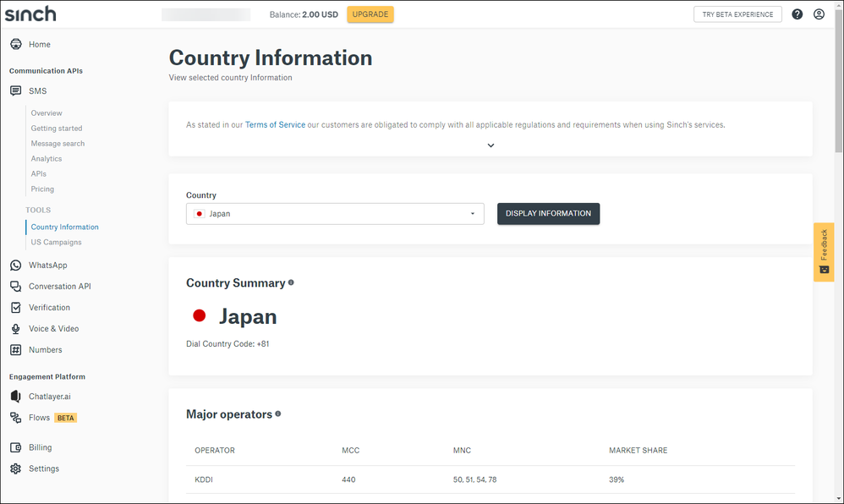Image resolution: width=844 pixels, height=504 pixels.
Task: Expand the Terms of Service notice chevron
Action: [491, 145]
